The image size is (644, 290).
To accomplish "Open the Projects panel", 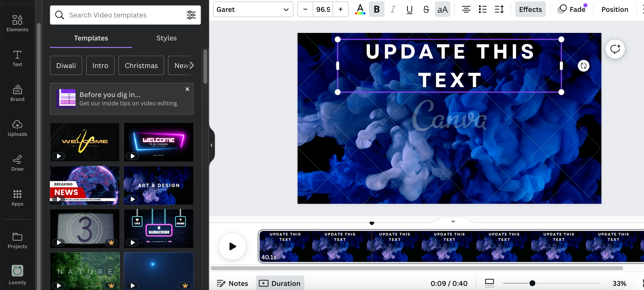I will [x=17, y=241].
